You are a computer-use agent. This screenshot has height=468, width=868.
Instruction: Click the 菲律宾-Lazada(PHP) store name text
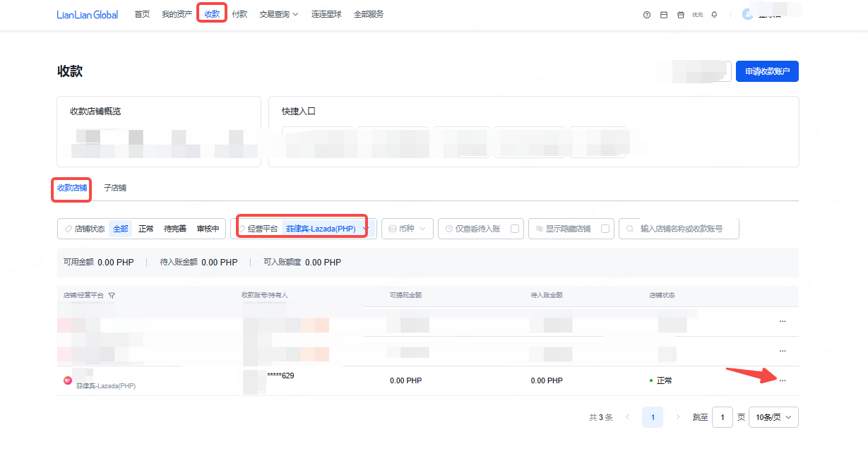tap(106, 386)
